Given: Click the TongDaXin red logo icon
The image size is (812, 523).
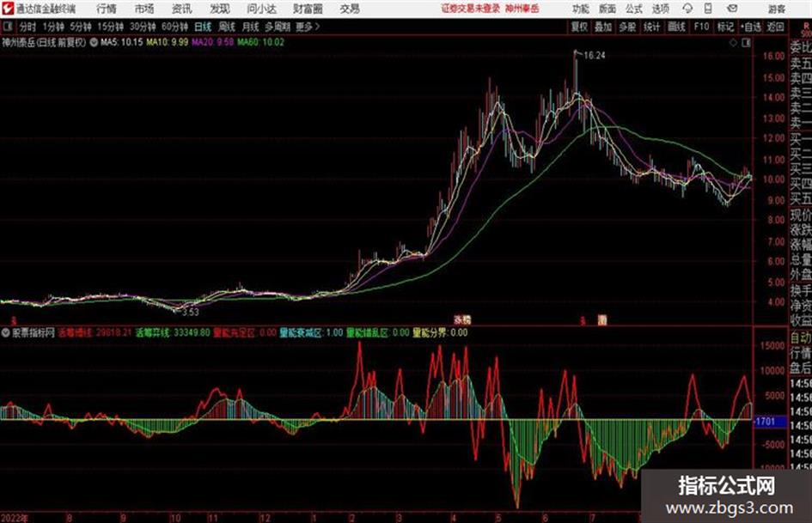Looking at the screenshot, I should pos(8,9).
